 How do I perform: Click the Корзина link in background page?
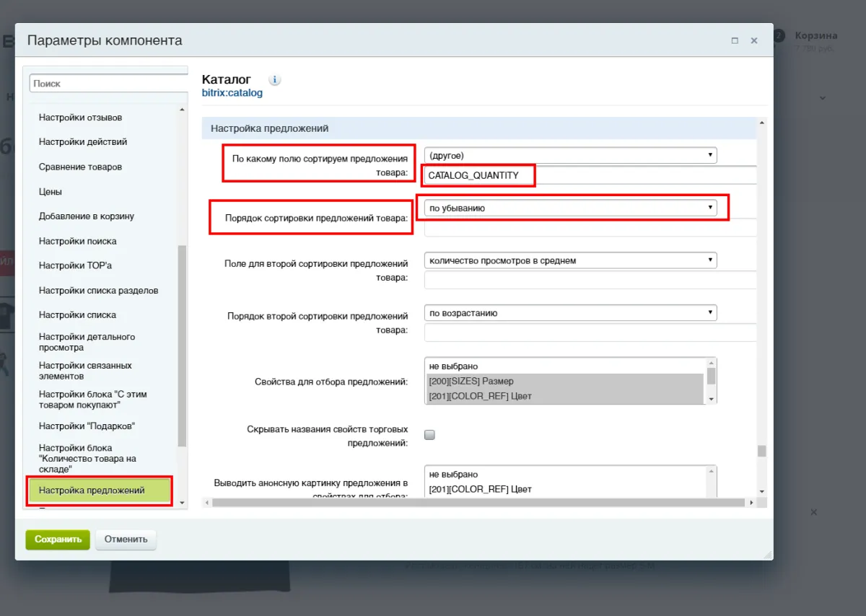816,35
